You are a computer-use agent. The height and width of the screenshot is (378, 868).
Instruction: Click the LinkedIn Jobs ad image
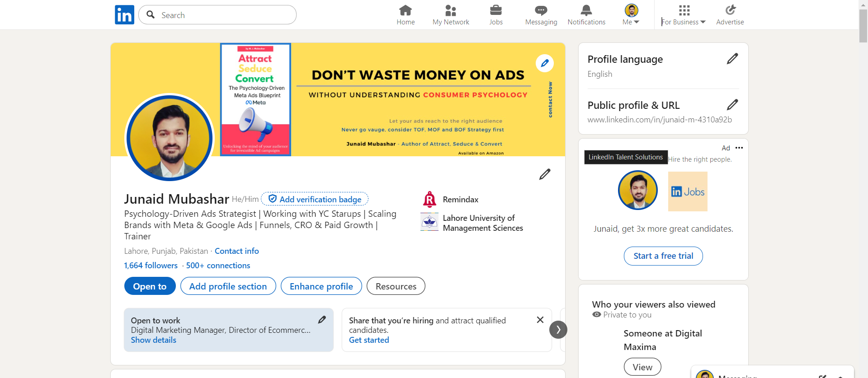688,191
